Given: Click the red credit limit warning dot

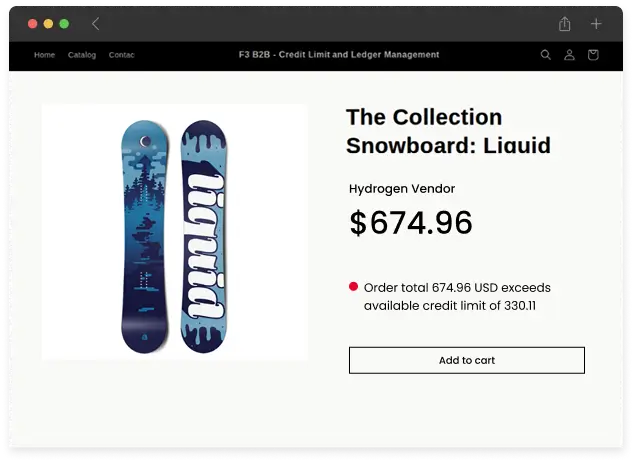Looking at the screenshot, I should click(353, 287).
